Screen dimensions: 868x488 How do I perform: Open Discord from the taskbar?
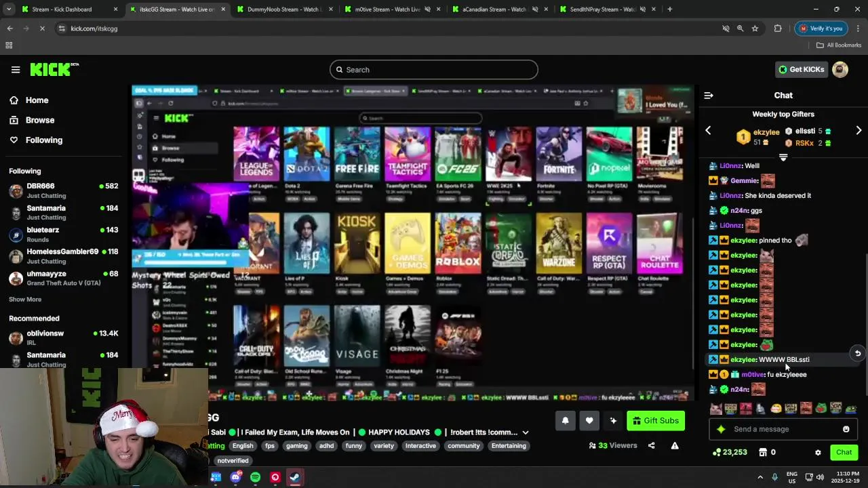click(235, 477)
